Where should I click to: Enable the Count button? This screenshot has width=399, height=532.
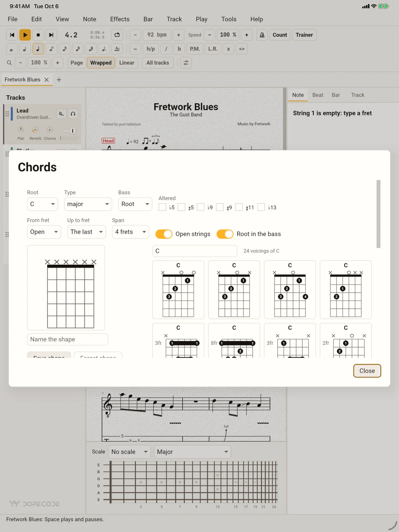[280, 35]
